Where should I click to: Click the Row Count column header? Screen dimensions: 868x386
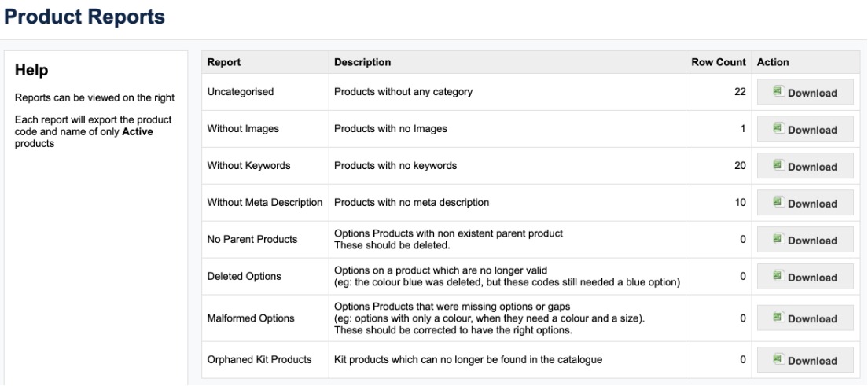pos(719,62)
